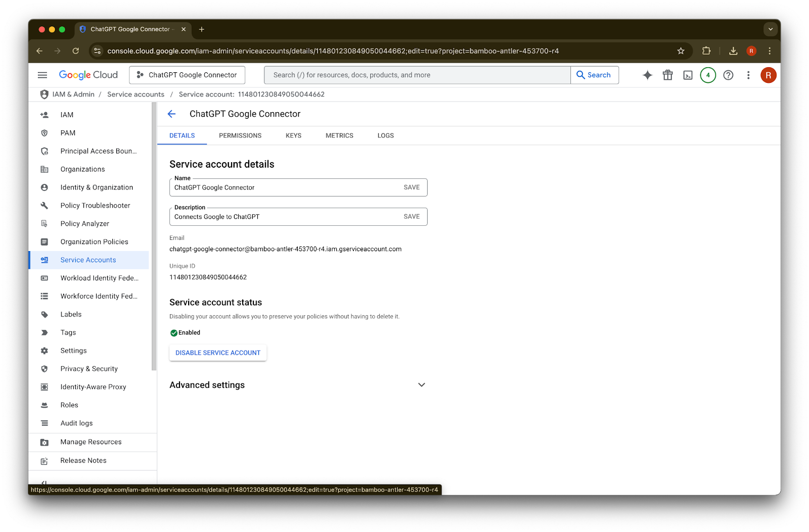Click the Google Cloud logo
The width and height of the screenshot is (809, 532).
point(88,75)
